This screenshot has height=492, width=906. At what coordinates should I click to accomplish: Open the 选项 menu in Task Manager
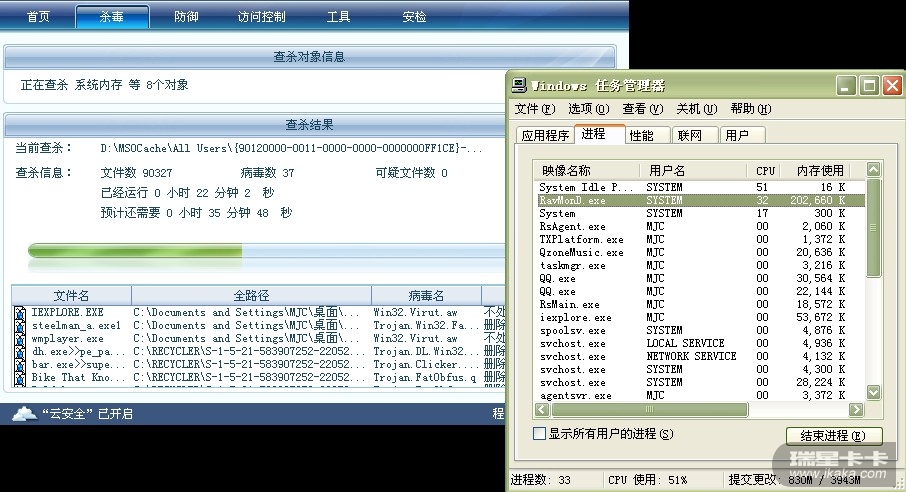[589, 109]
